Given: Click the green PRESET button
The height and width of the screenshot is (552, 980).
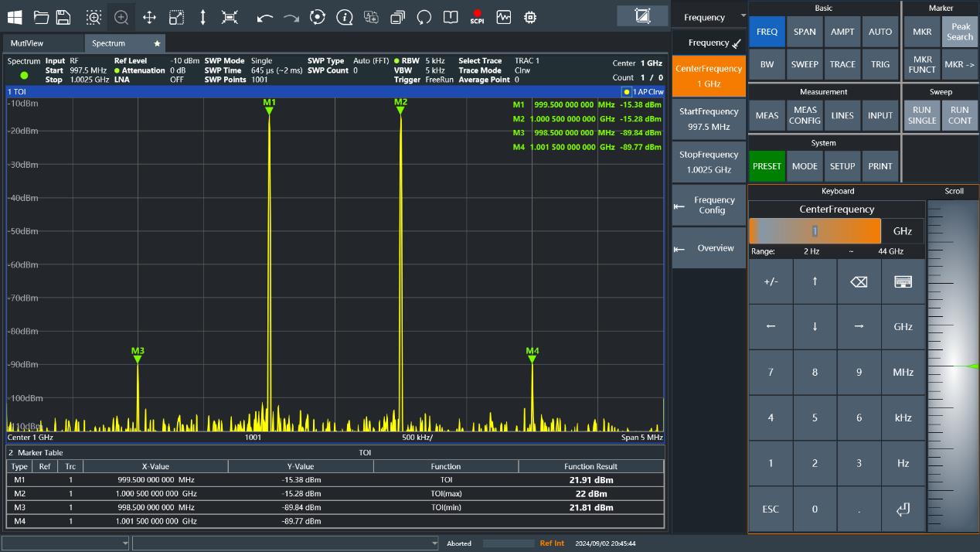Looking at the screenshot, I should point(767,166).
